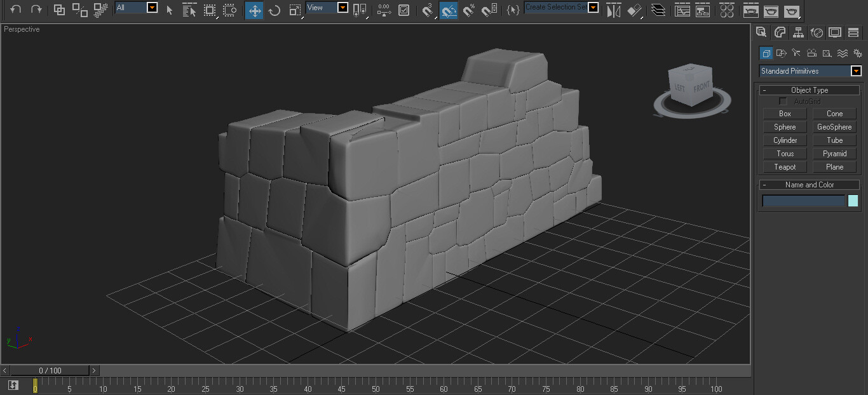The width and height of the screenshot is (868, 395).
Task: Click the Cylinder primitive button
Action: tap(785, 140)
